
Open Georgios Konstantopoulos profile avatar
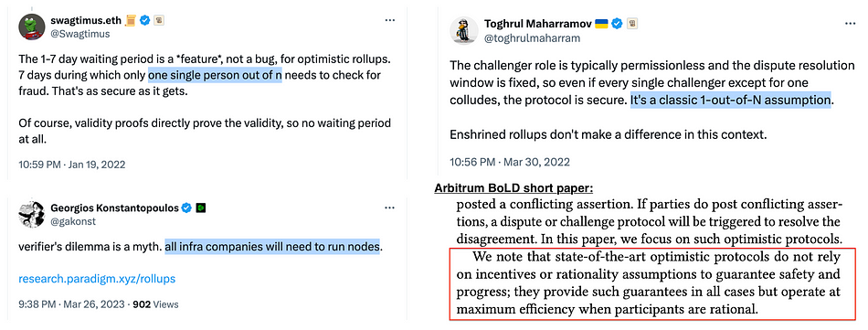tap(32, 214)
